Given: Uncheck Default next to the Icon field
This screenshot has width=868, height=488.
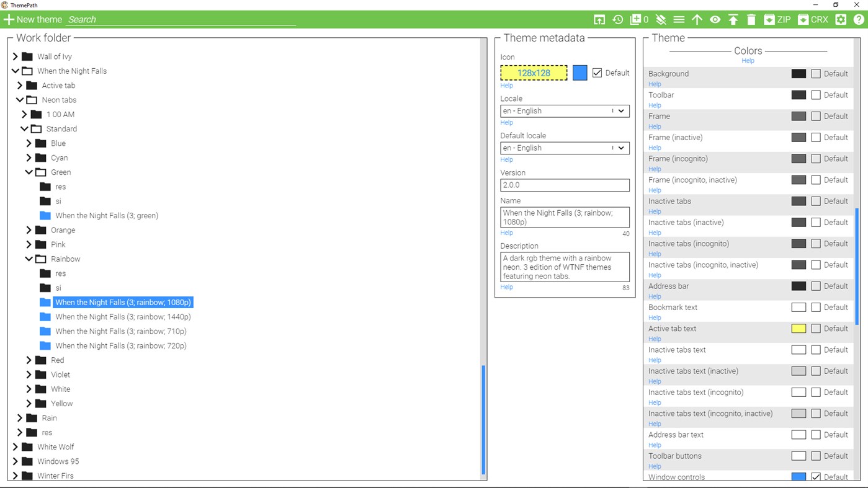Looking at the screenshot, I should pyautogui.click(x=597, y=73).
